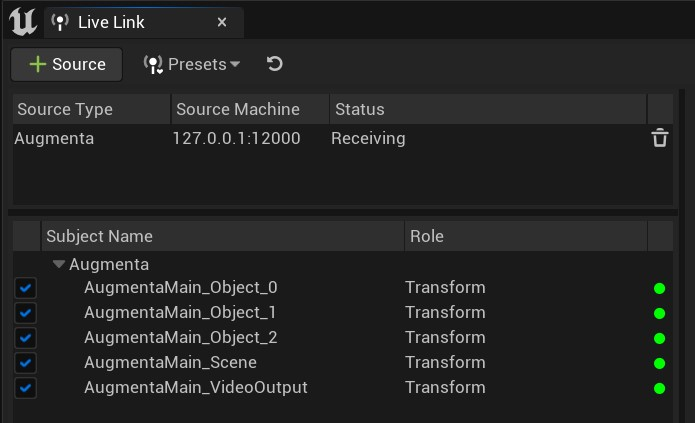Select the Augmenta source row
This screenshot has width=695, height=423.
343,138
